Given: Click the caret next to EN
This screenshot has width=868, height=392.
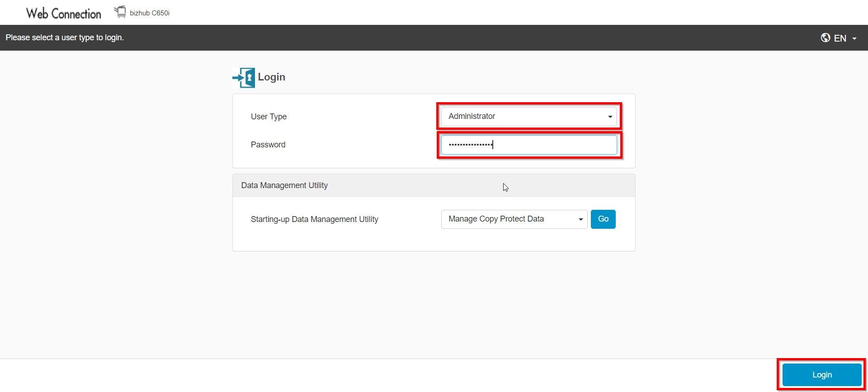Looking at the screenshot, I should [x=854, y=39].
